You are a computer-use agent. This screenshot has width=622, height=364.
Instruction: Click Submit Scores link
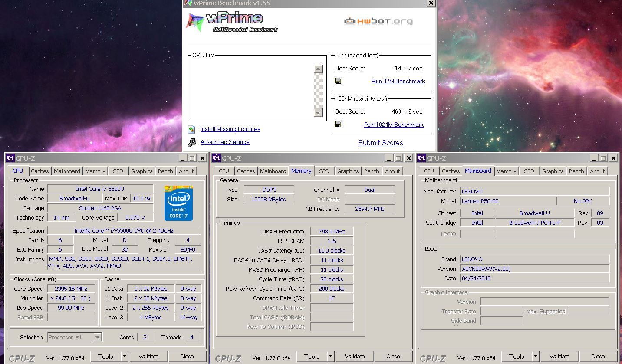point(381,143)
